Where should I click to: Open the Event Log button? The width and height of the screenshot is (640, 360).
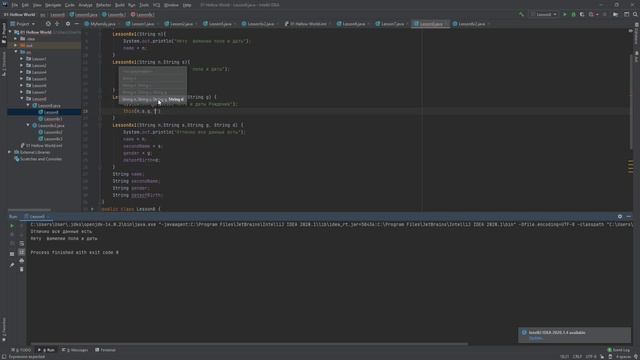pyautogui.click(x=619, y=350)
